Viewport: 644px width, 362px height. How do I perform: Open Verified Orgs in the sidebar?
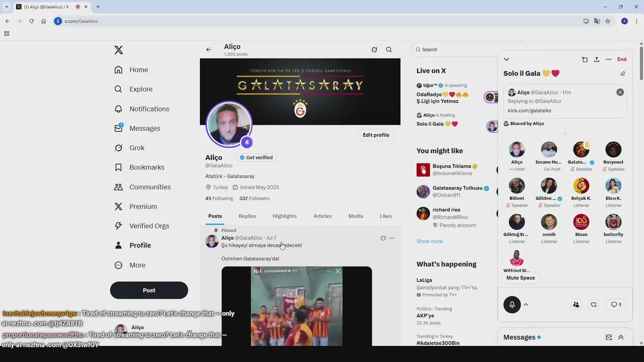pos(142,226)
